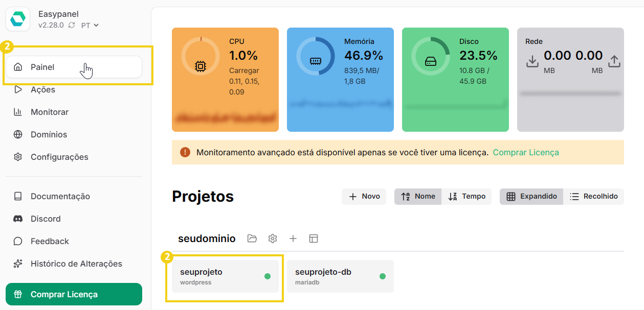Click the gear icon beside seudominio
The width and height of the screenshot is (644, 310).
point(272,238)
